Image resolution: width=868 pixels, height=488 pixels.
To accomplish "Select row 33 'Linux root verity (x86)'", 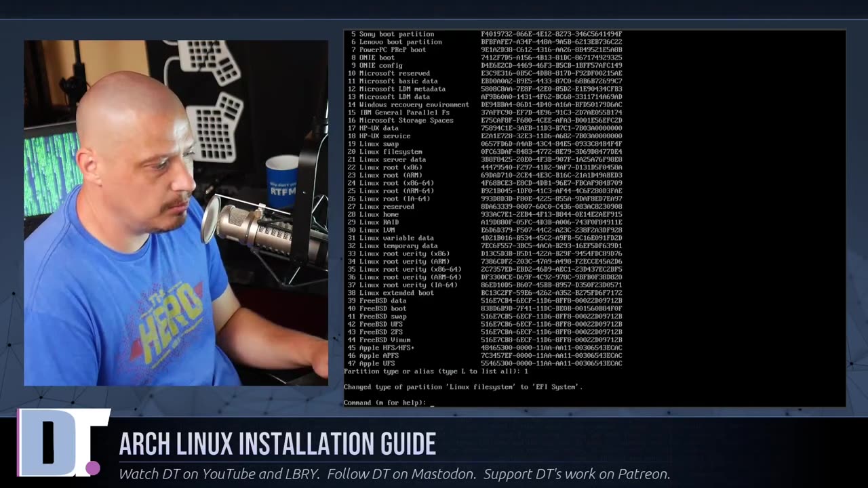I will point(485,253).
